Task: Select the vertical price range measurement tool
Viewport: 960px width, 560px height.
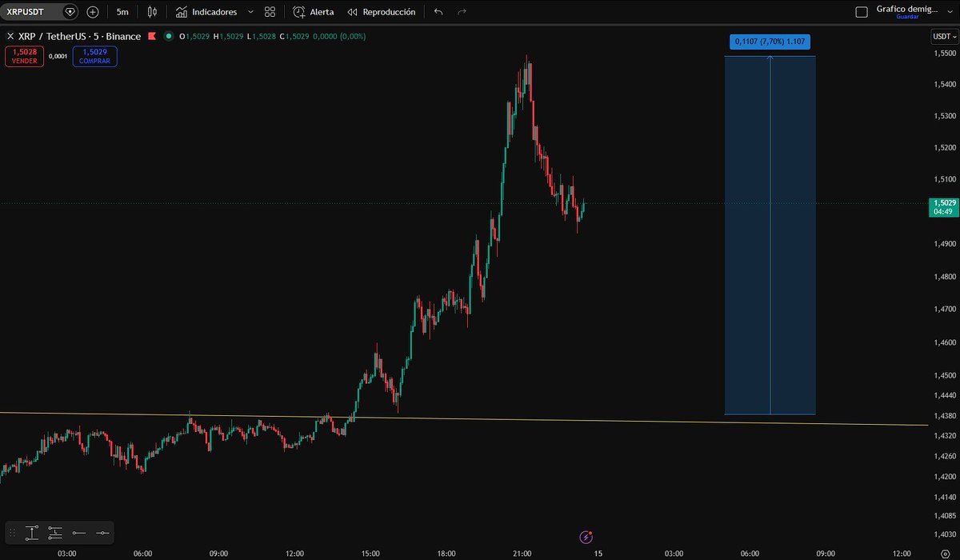Action: point(32,532)
